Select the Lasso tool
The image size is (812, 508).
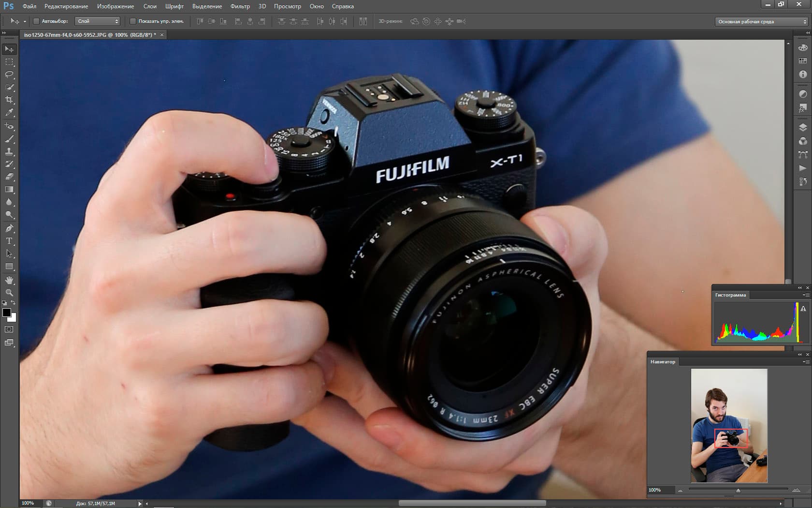pyautogui.click(x=9, y=75)
